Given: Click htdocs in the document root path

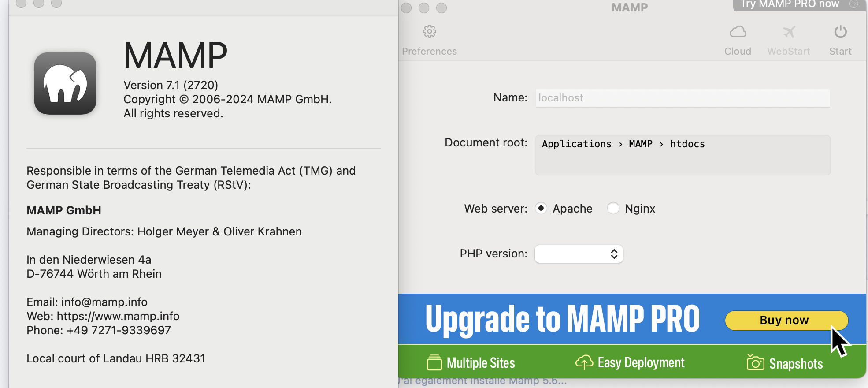Looking at the screenshot, I should pyautogui.click(x=687, y=144).
